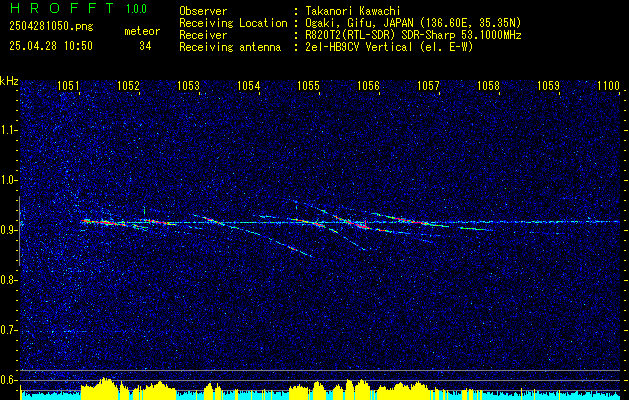Click the gray frequency range bar left of spectrogram
This screenshot has width=629, height=400.
19,231
